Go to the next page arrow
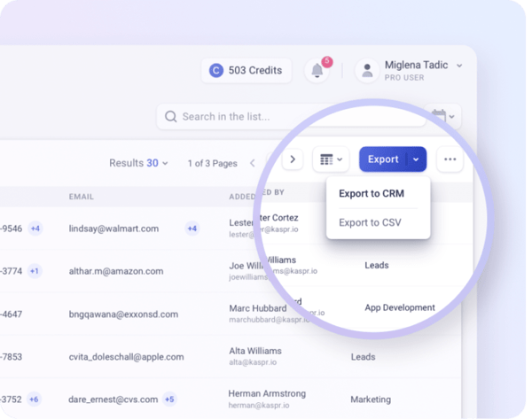532x419 pixels. (x=293, y=159)
